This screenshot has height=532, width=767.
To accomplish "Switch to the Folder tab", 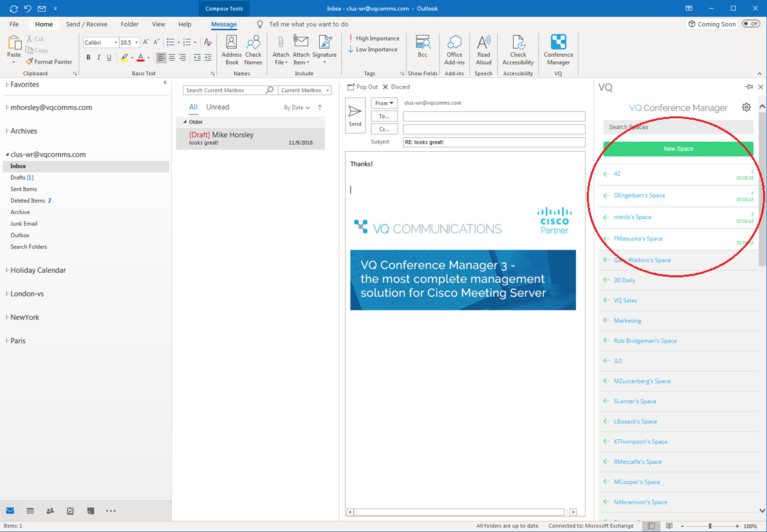I will pyautogui.click(x=129, y=24).
